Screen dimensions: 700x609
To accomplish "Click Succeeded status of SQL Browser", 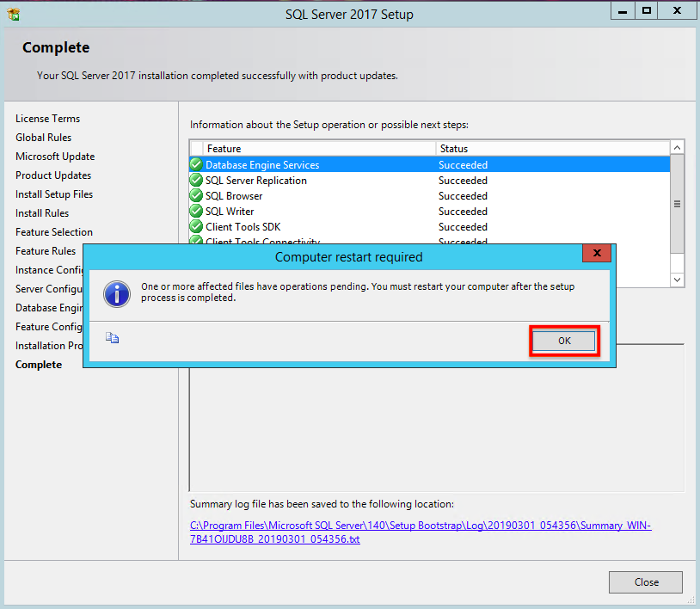I will (463, 196).
